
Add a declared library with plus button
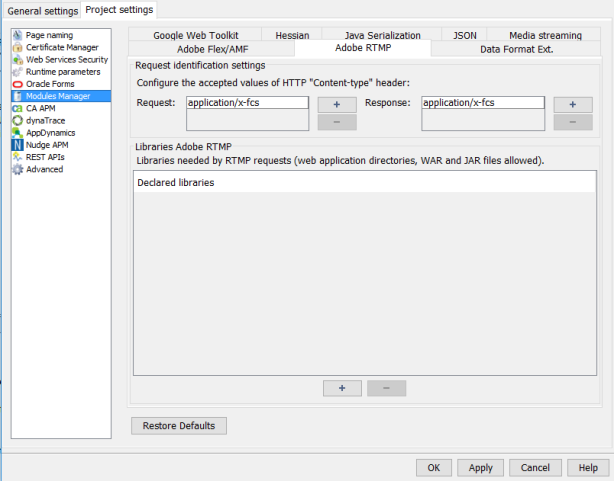(342, 388)
